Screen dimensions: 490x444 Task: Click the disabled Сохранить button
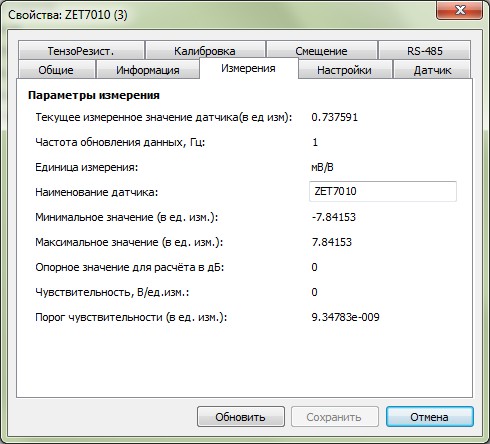point(335,416)
